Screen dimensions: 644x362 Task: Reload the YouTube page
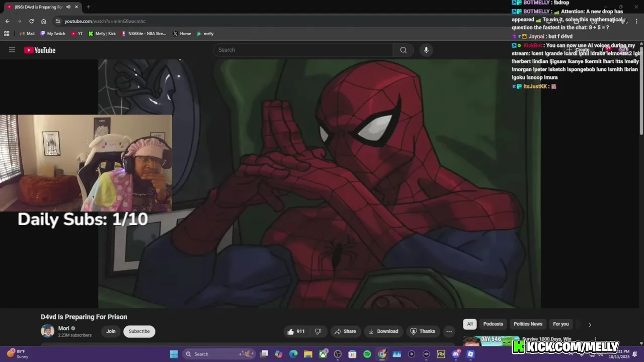(31, 21)
